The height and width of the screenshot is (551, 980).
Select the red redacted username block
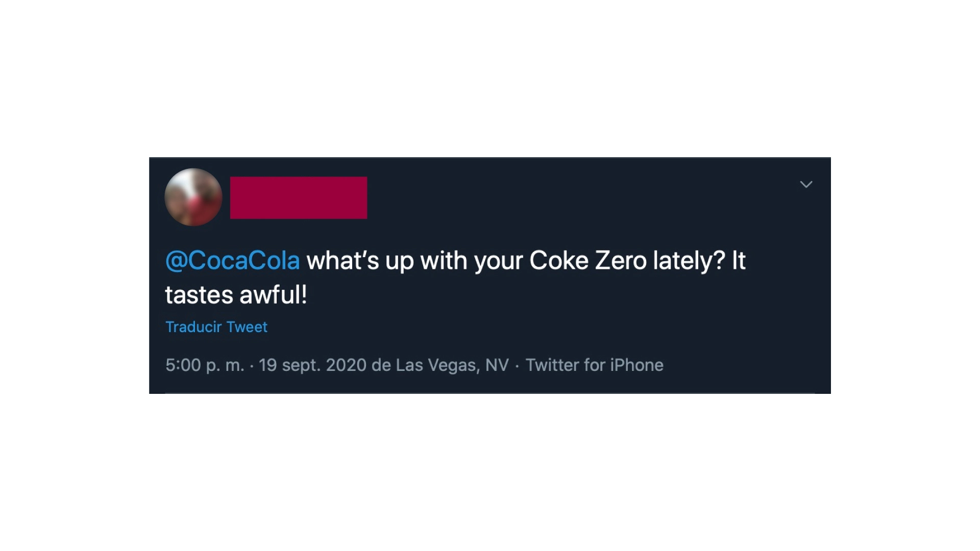[299, 197]
